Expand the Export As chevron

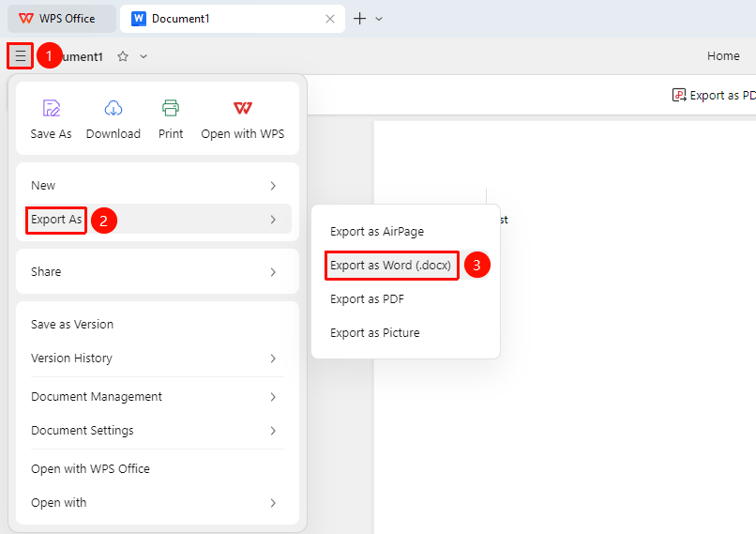pos(273,220)
